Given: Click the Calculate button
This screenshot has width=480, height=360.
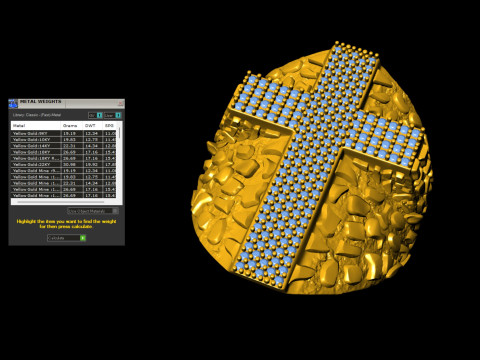Looking at the screenshot, I should (x=66, y=238).
